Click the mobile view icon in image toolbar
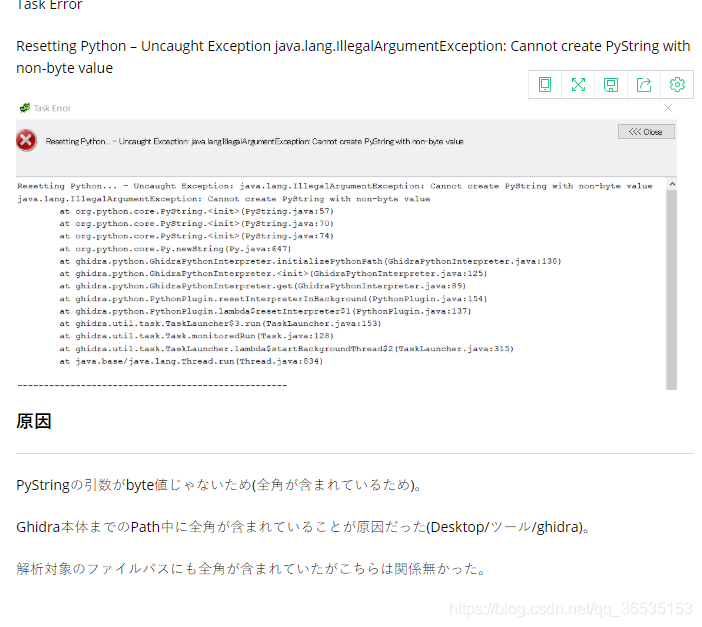 [545, 85]
